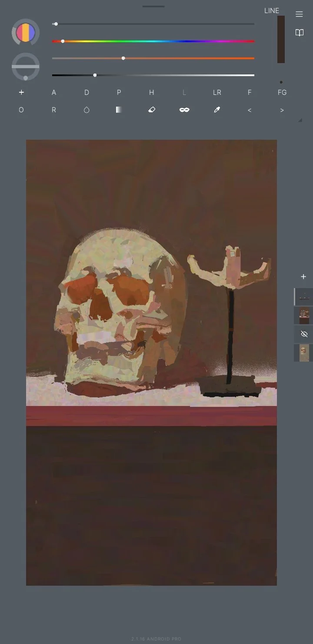Choose the F toolbar option
Screen dimensions: 313x644
(250, 92)
